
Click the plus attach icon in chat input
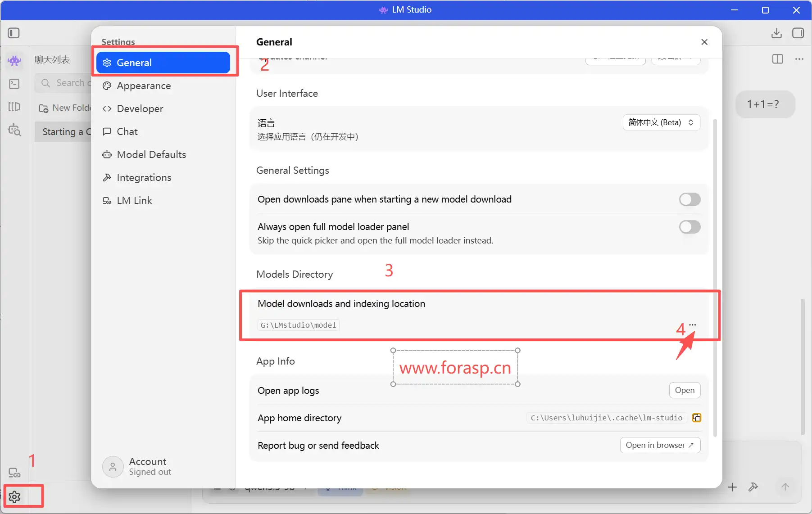(x=732, y=487)
